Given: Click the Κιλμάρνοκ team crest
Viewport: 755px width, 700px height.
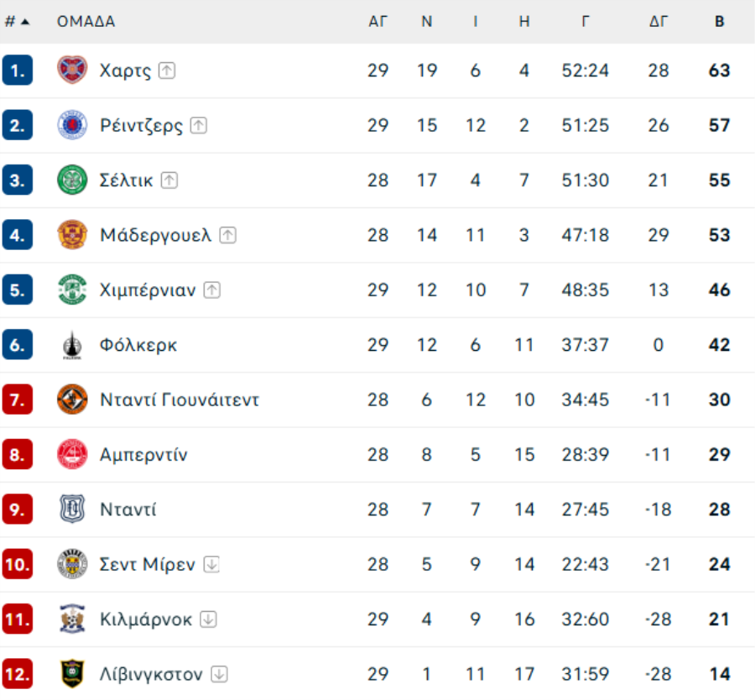Looking at the screenshot, I should click(x=72, y=619).
